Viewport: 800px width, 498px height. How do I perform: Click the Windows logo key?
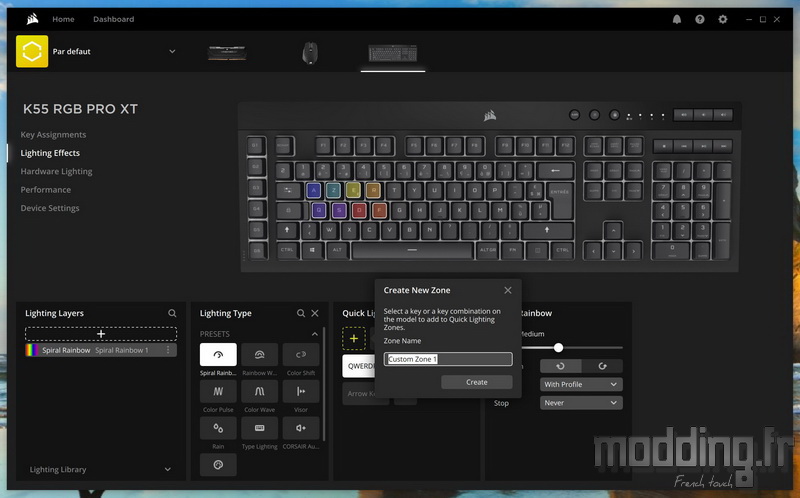[x=312, y=250]
